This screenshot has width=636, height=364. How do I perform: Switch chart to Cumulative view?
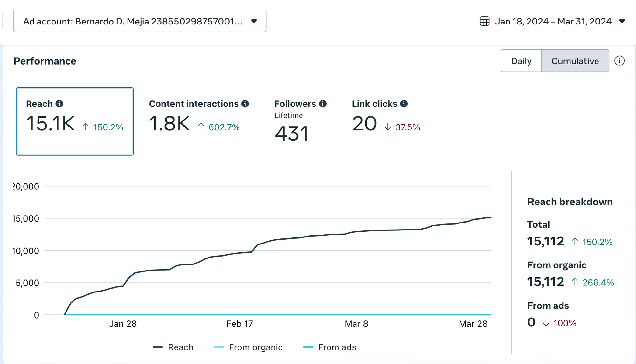(x=575, y=61)
